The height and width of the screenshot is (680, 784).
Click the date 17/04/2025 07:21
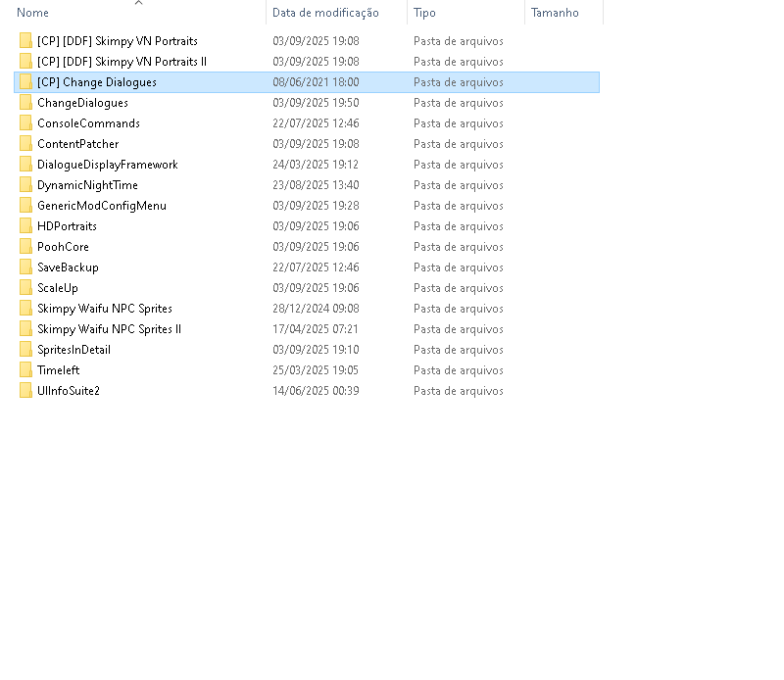[316, 329]
